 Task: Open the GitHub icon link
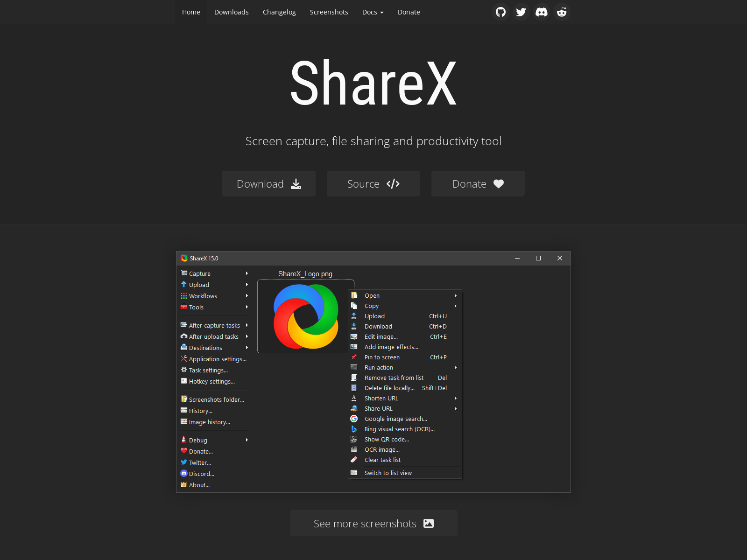[x=500, y=12]
